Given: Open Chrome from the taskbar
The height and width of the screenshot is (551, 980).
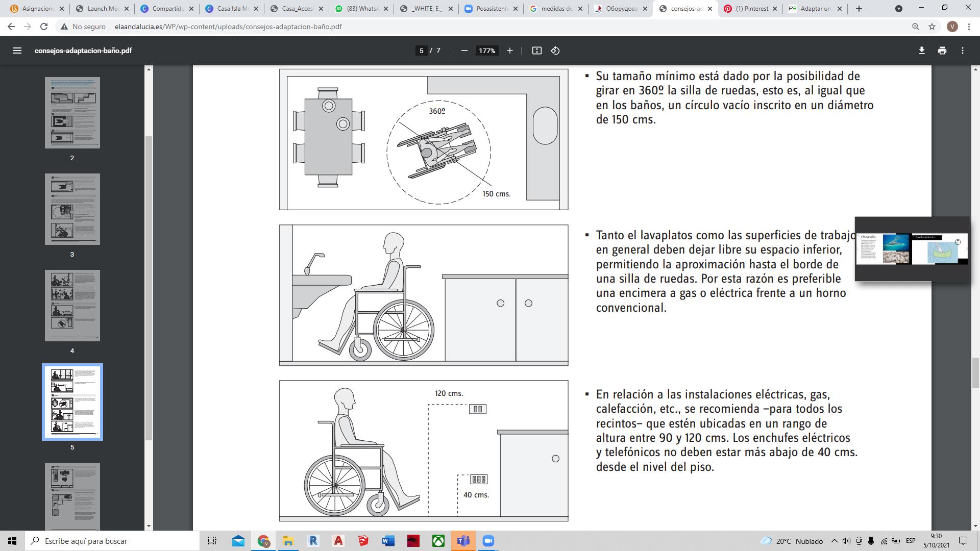Looking at the screenshot, I should [263, 541].
